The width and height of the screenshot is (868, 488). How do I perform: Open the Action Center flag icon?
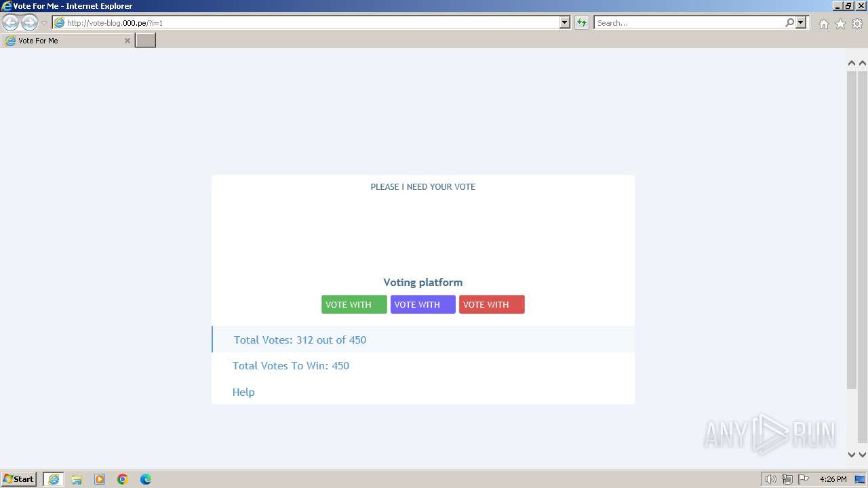(x=804, y=479)
